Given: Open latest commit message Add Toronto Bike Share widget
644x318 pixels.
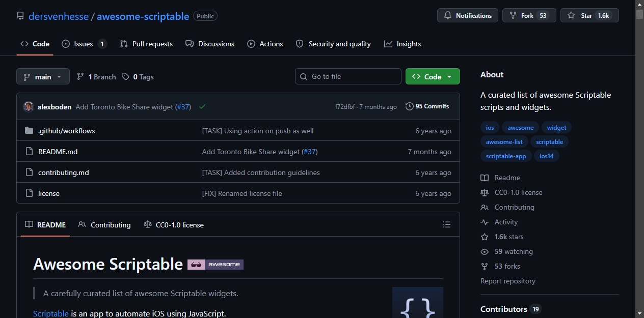Looking at the screenshot, I should (x=125, y=107).
